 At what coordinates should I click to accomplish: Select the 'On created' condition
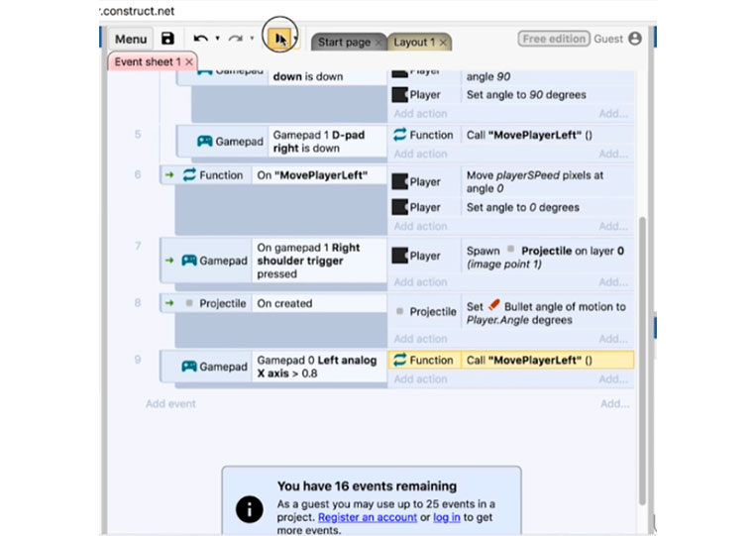(x=319, y=303)
